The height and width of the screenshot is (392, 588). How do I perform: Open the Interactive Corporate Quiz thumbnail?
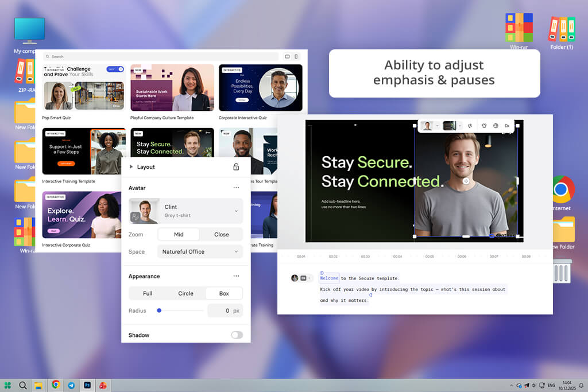[82, 215]
